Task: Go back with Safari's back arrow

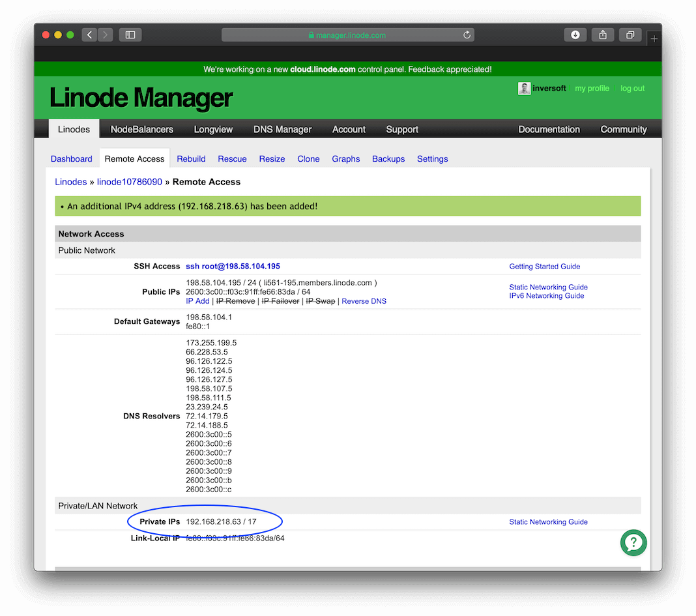Action: tap(90, 35)
